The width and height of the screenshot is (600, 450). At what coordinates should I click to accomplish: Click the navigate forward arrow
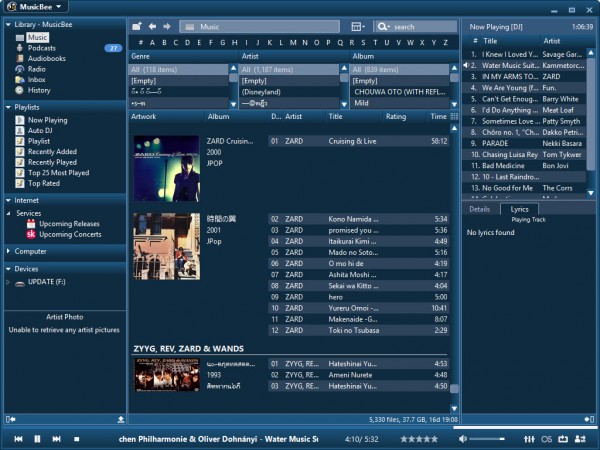(x=166, y=26)
